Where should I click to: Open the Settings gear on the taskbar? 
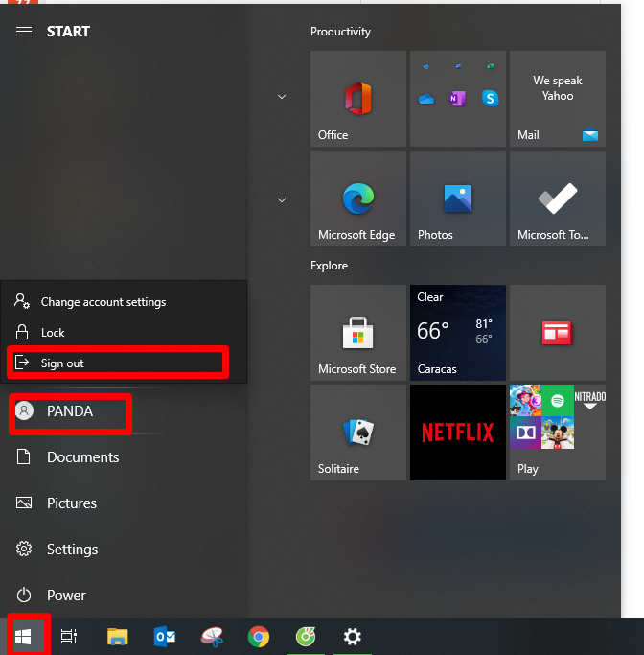[353, 637]
